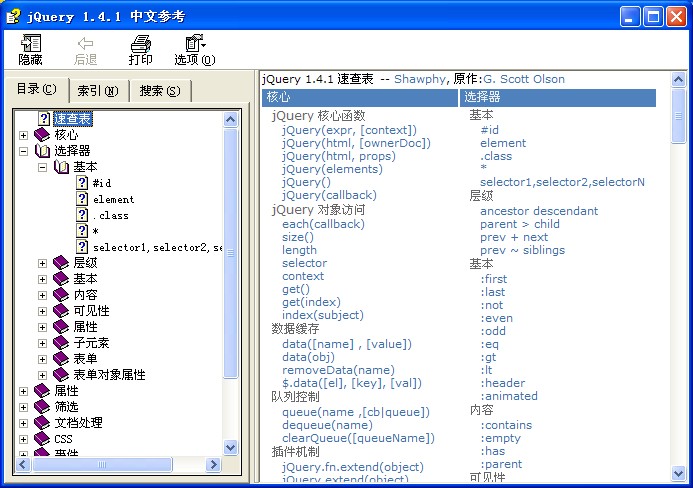Click the book icon beside CSS
This screenshot has width=693, height=488.
click(42, 438)
